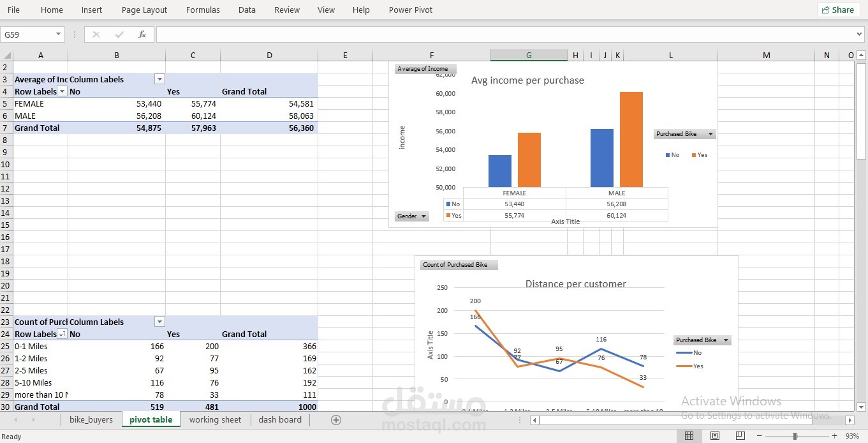This screenshot has height=443, width=868.
Task: Switch to Normal view in status bar
Action: point(689,436)
